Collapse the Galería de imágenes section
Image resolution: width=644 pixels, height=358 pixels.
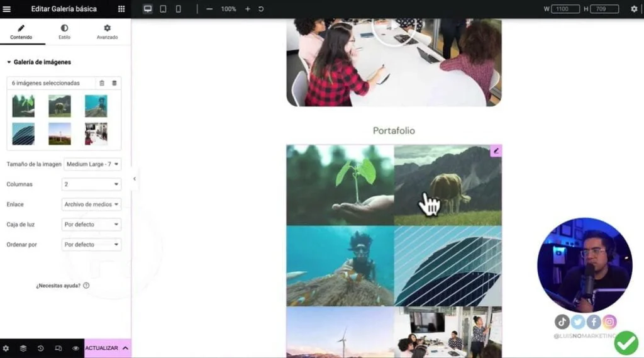(x=39, y=62)
